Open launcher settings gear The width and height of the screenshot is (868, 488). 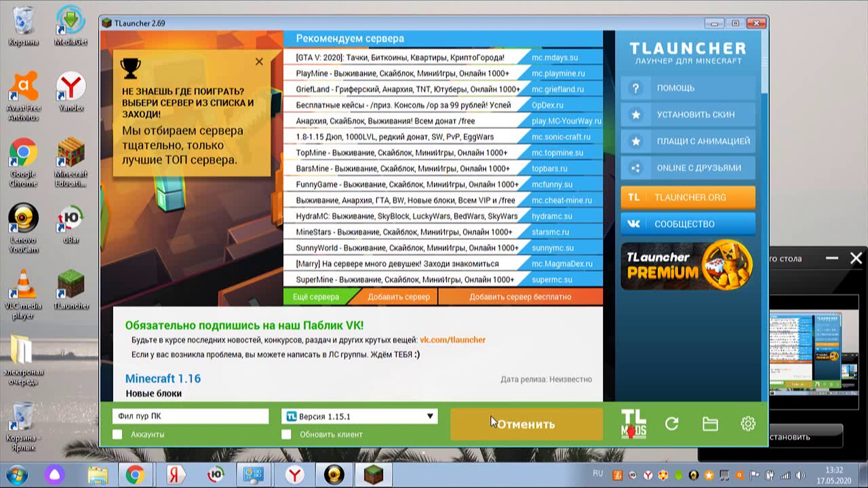click(748, 424)
